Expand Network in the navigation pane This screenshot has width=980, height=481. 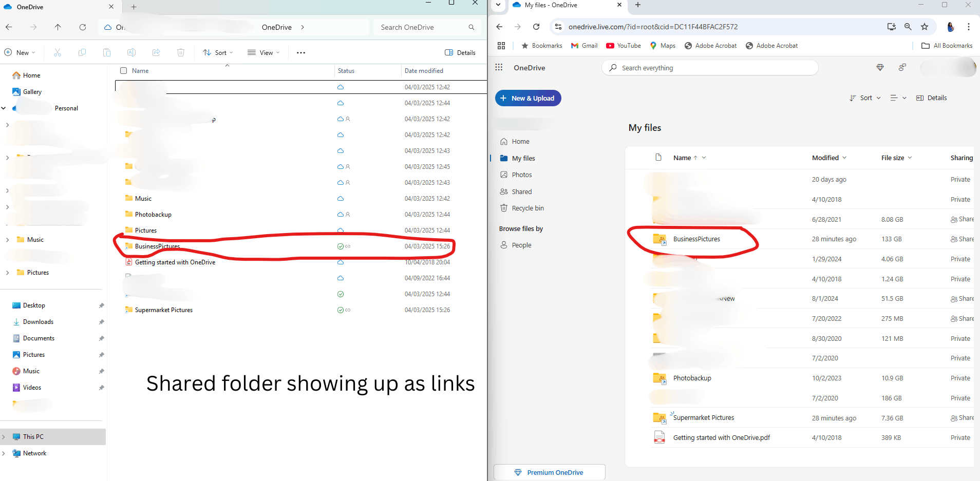pyautogui.click(x=4, y=453)
